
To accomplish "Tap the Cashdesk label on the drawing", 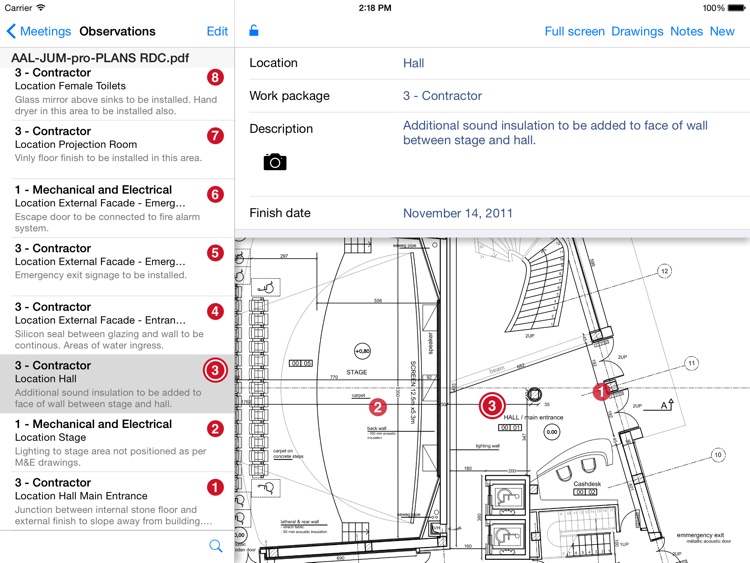I will tap(587, 484).
